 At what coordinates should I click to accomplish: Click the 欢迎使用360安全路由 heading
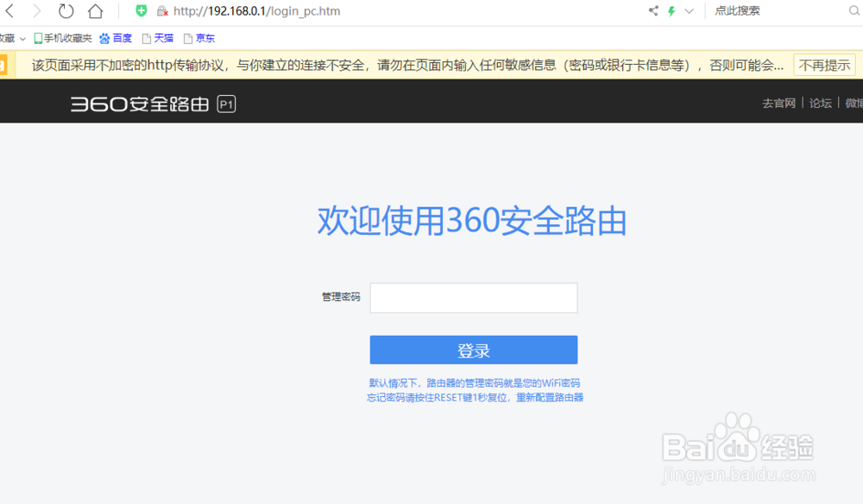[472, 221]
